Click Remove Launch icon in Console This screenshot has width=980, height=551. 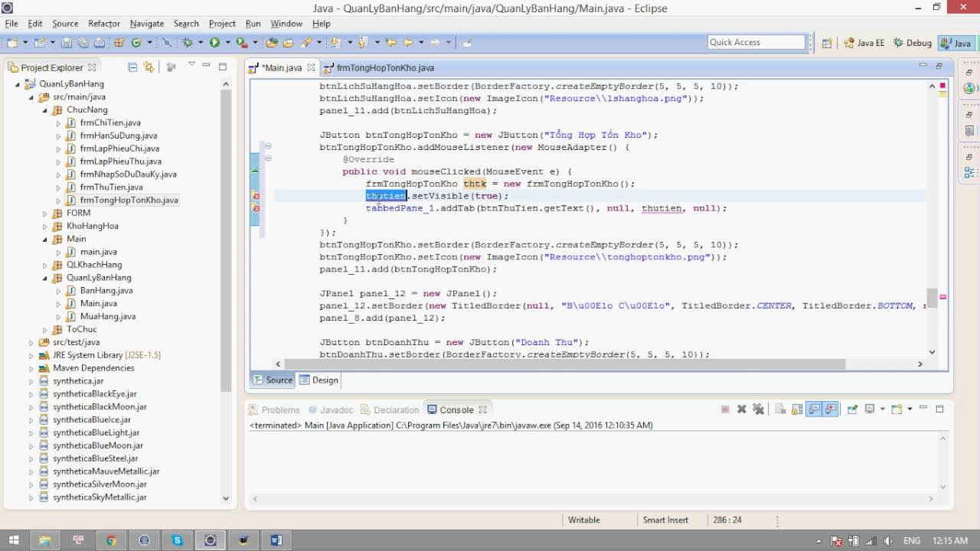pos(741,409)
